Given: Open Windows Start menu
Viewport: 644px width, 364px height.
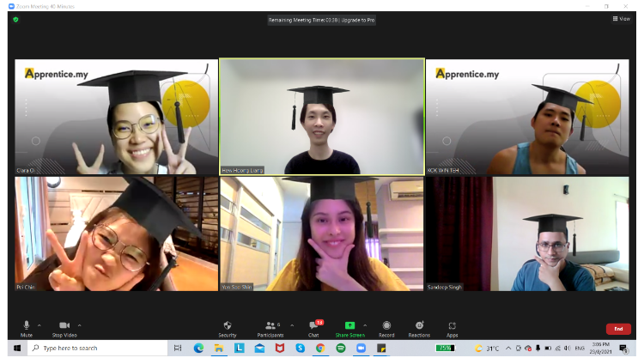Looking at the screenshot, I should 16,348.
